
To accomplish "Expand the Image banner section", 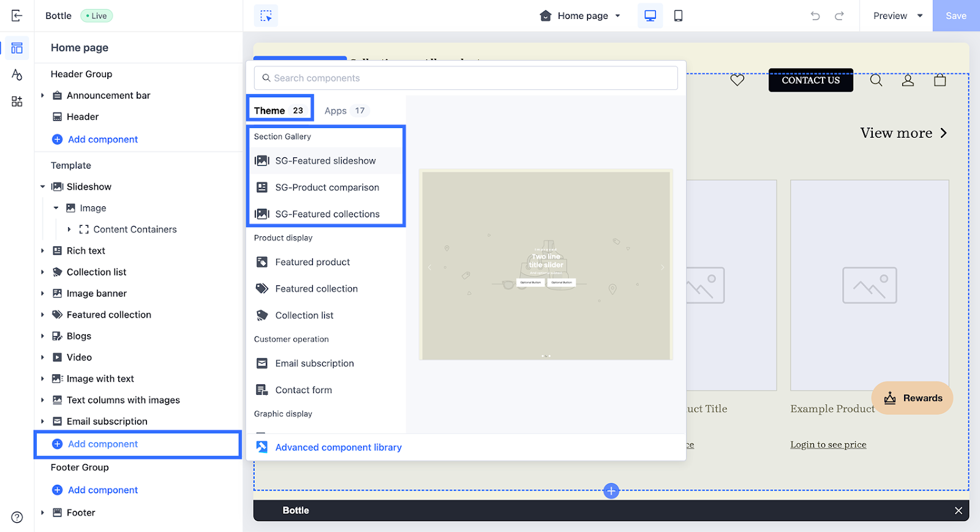I will click(42, 294).
